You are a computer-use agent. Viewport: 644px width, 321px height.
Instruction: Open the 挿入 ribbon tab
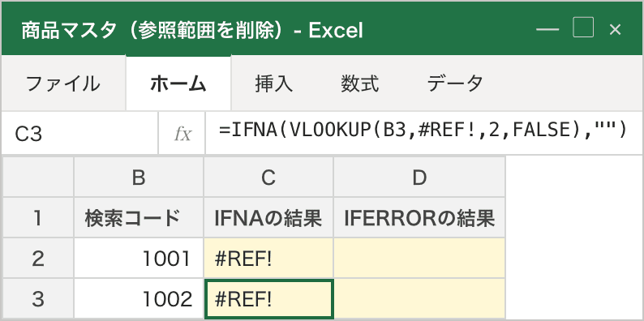(274, 83)
